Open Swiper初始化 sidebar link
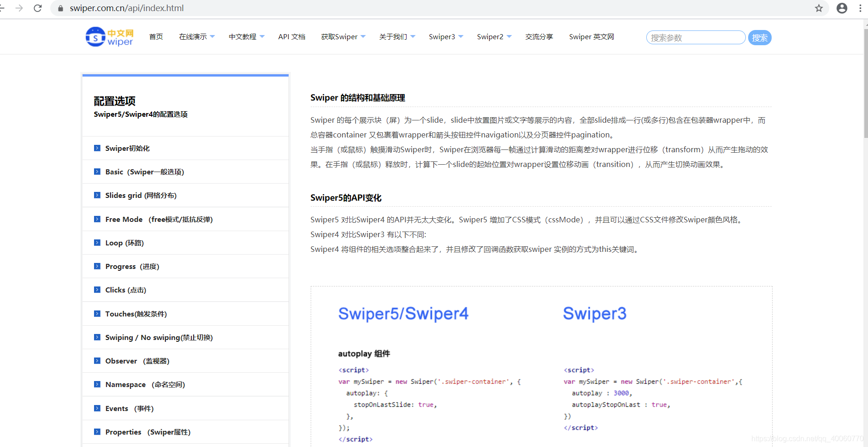The width and height of the screenshot is (868, 447). (x=128, y=148)
